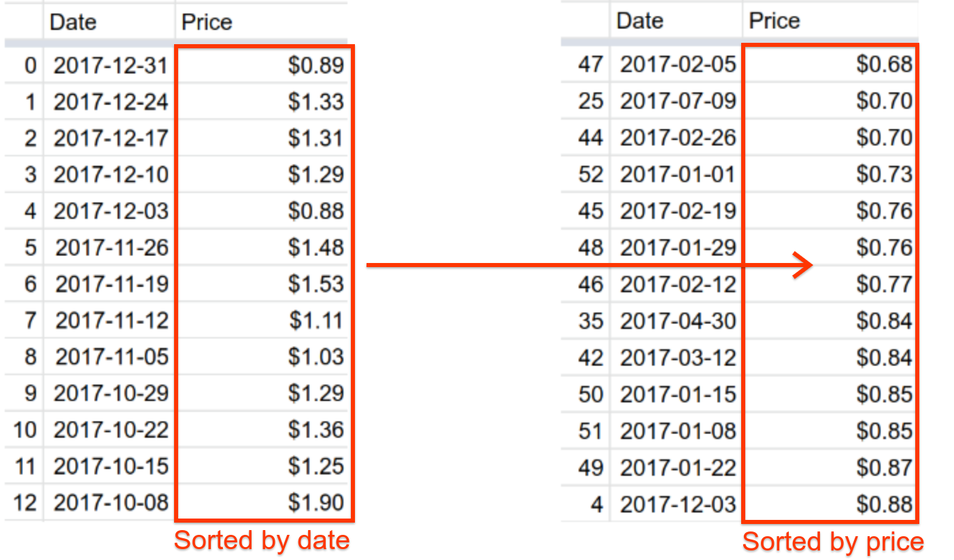The height and width of the screenshot is (560, 954).
Task: Click the Price header in the left table
Action: 207,22
